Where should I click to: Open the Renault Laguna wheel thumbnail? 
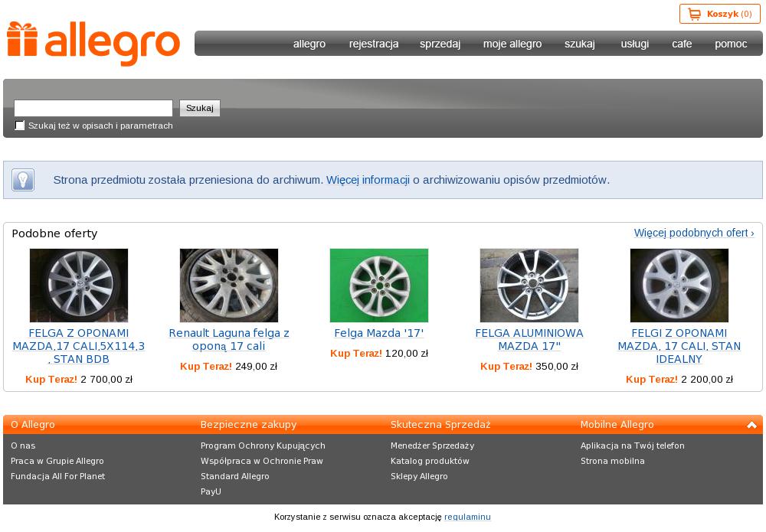point(228,286)
